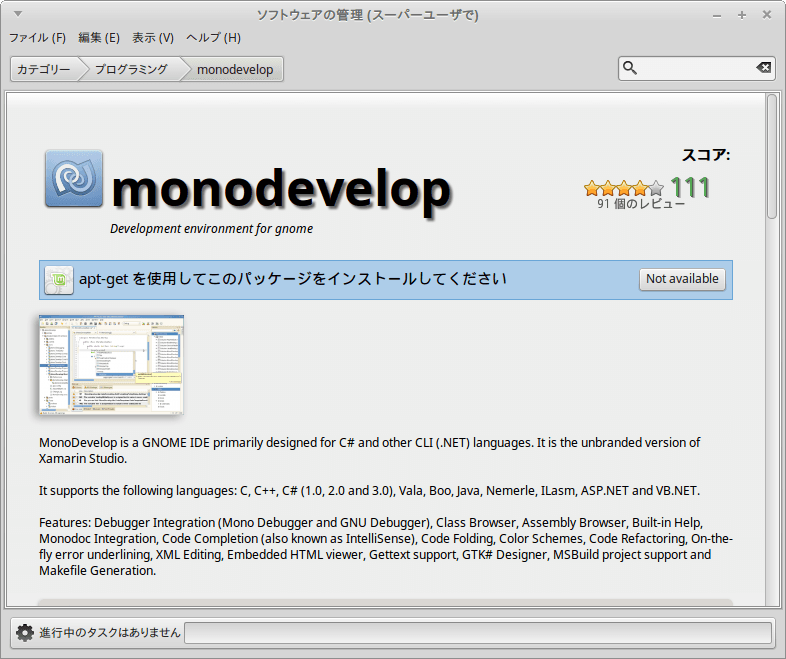
Task: Open the 編集 (E) menu
Action: point(99,38)
